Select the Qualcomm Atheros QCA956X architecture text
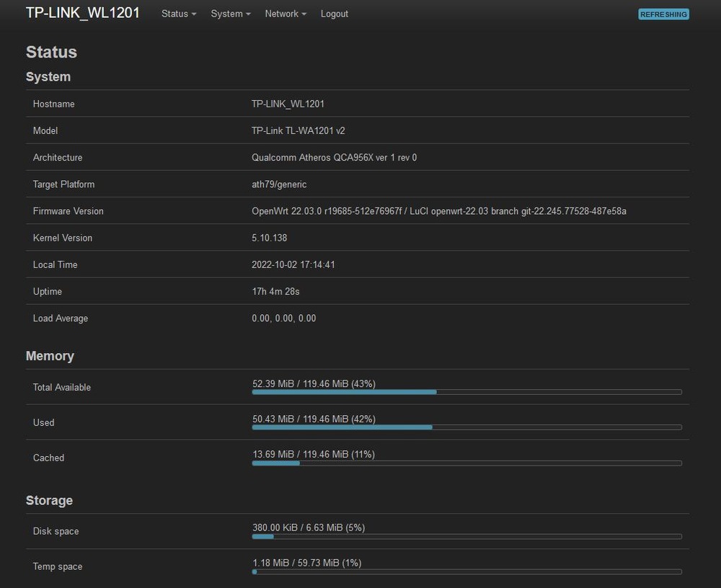Screen dimensions: 721x588 334,157
